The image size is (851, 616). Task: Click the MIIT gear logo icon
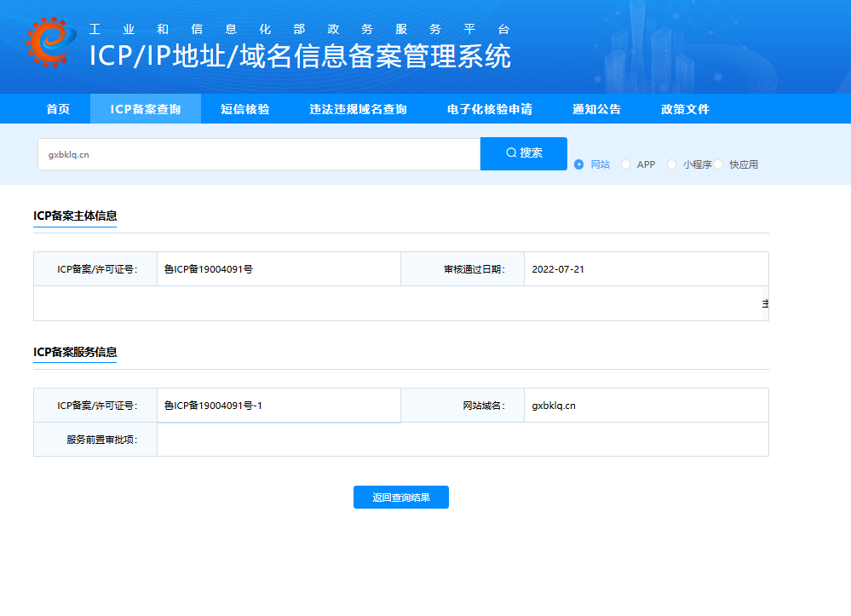pos(51,43)
